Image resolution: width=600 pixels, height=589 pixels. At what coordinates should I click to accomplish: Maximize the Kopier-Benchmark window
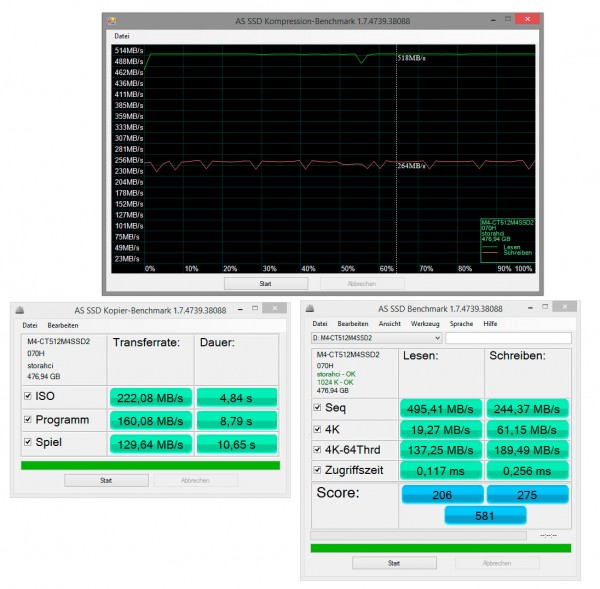pos(255,308)
